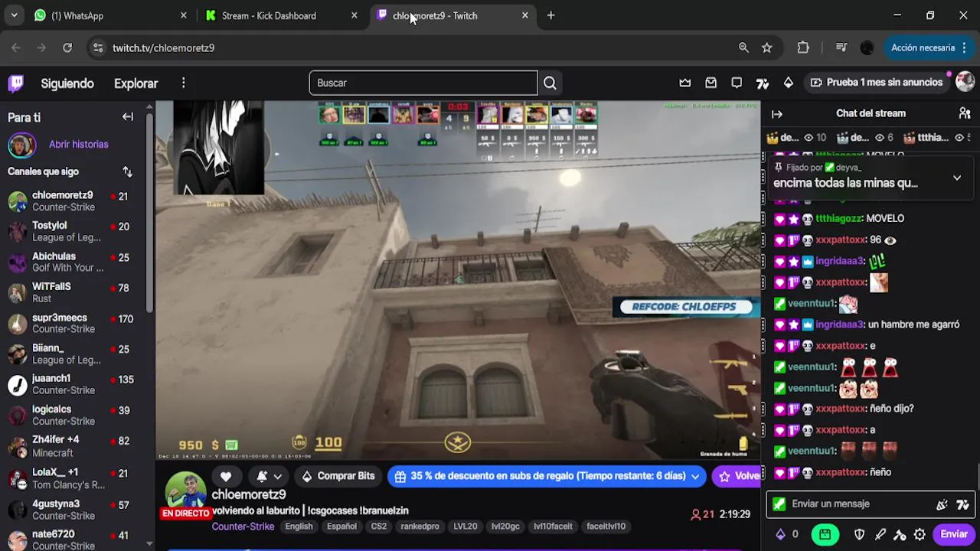Open the shield moderation icon under chat

(x=859, y=534)
